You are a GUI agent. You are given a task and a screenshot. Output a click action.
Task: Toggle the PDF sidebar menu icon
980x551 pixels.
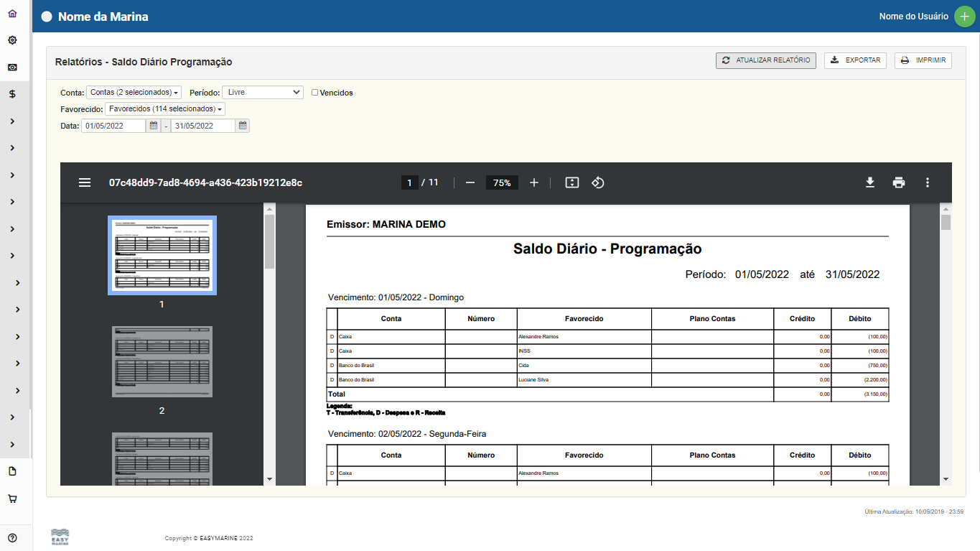click(x=85, y=183)
